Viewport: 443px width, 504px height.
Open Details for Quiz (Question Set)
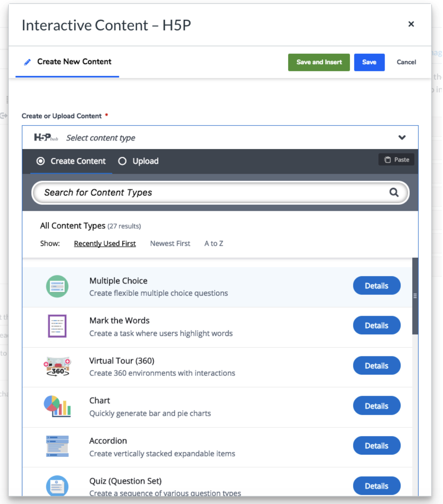tap(376, 486)
